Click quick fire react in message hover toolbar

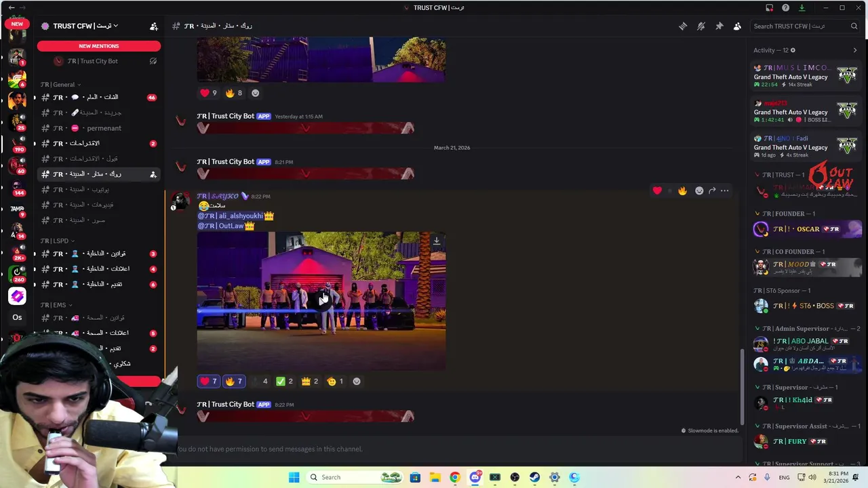click(x=682, y=190)
